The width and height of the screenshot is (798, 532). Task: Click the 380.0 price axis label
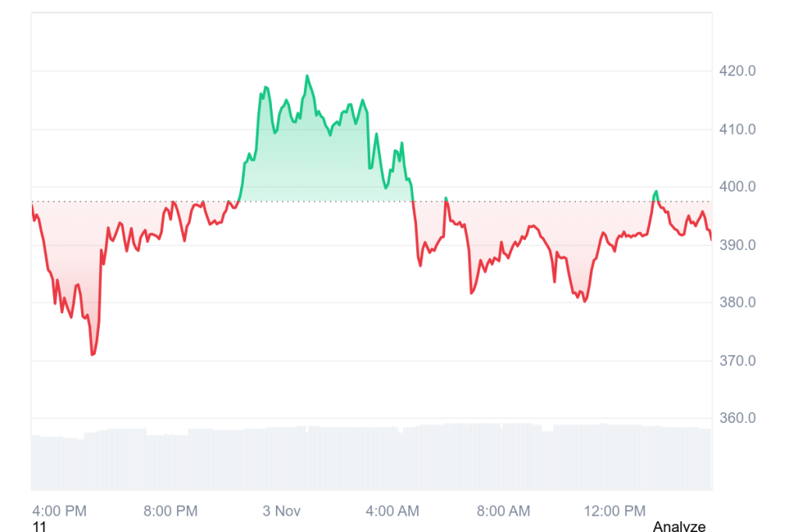point(737,303)
